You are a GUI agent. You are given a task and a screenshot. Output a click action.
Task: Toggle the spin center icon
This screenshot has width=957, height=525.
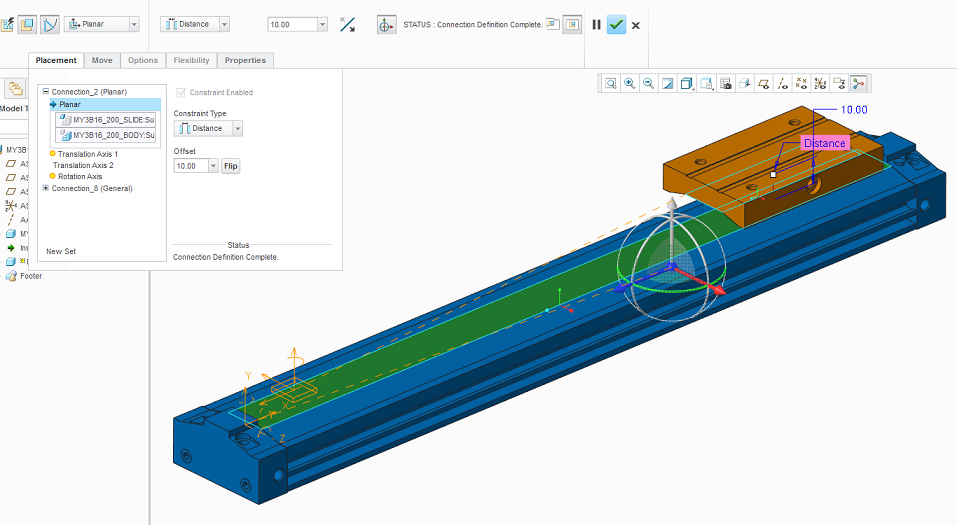(858, 84)
